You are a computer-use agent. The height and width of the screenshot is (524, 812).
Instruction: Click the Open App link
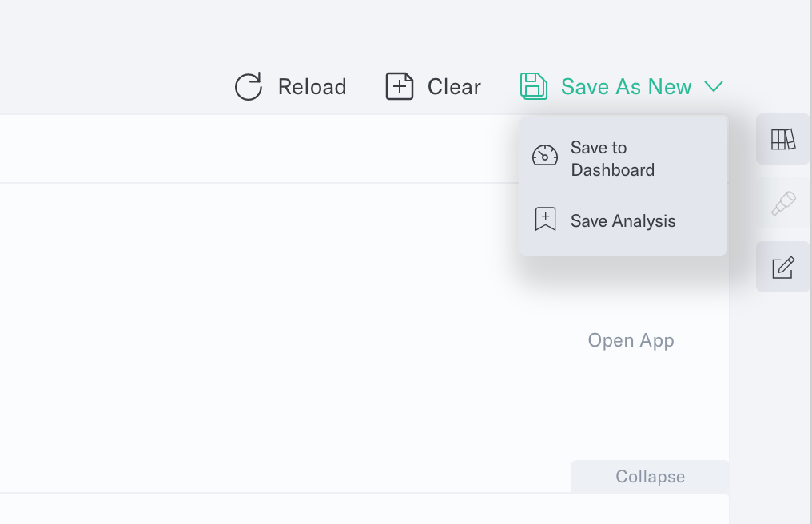[x=631, y=341]
